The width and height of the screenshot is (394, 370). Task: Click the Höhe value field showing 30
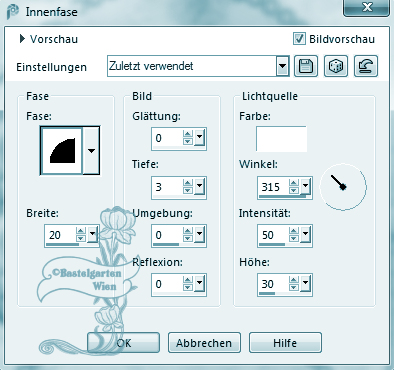[x=273, y=284]
